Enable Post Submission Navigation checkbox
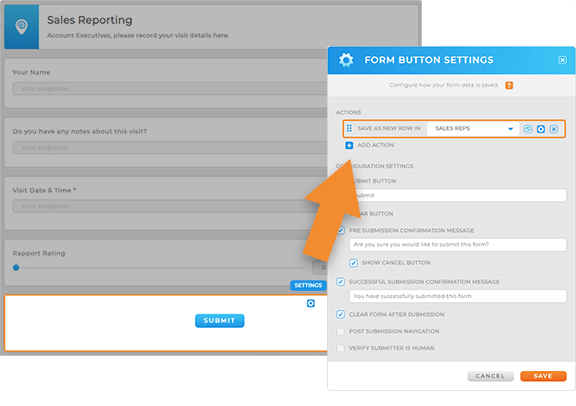Screen dimensions: 576x406 pos(341,331)
